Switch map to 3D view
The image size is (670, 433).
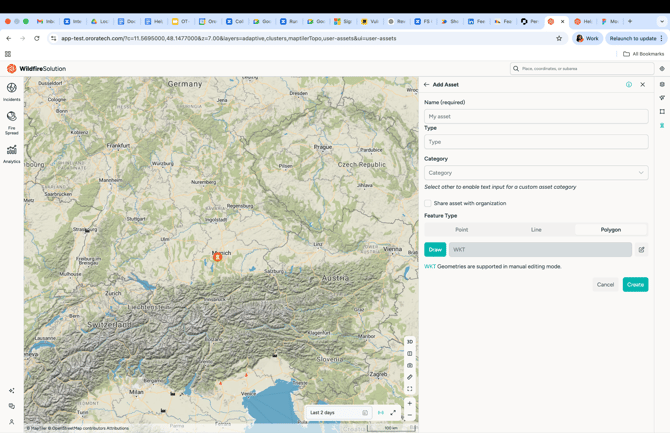[x=410, y=342]
